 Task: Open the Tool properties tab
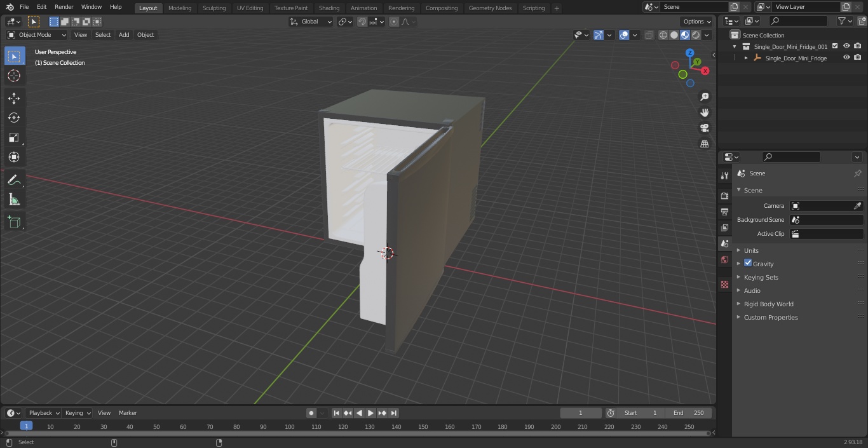724,175
